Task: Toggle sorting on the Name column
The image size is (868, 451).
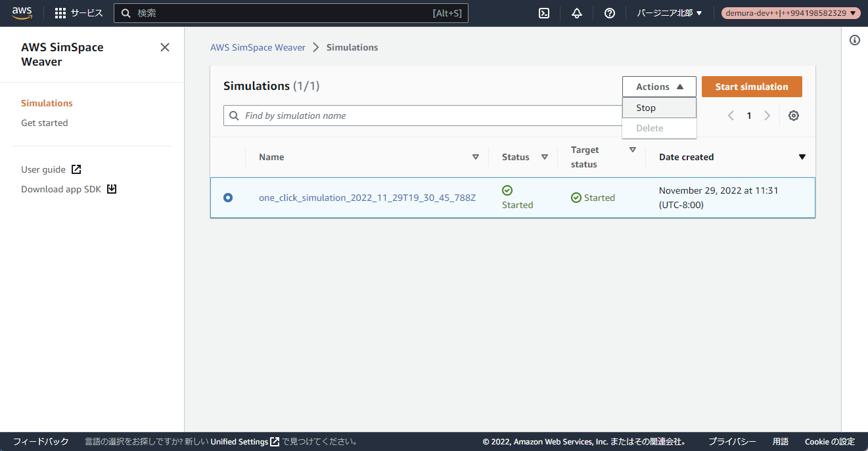Action: 475,156
